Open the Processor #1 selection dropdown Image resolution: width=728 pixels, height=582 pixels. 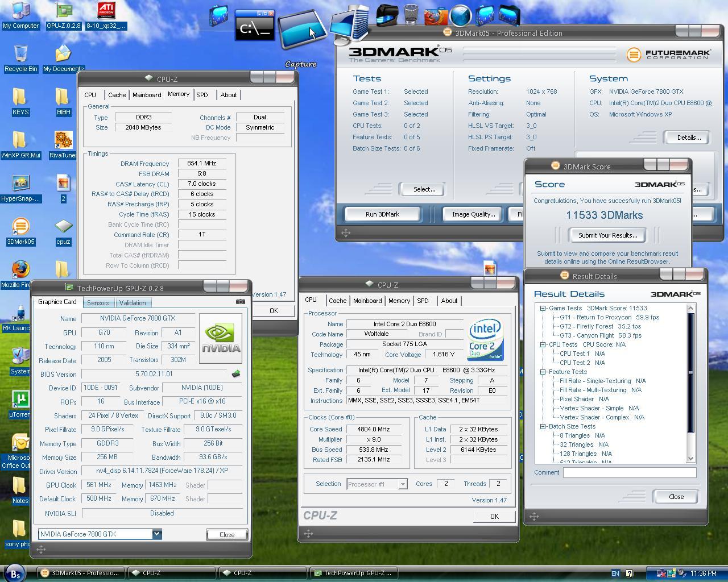point(402,484)
